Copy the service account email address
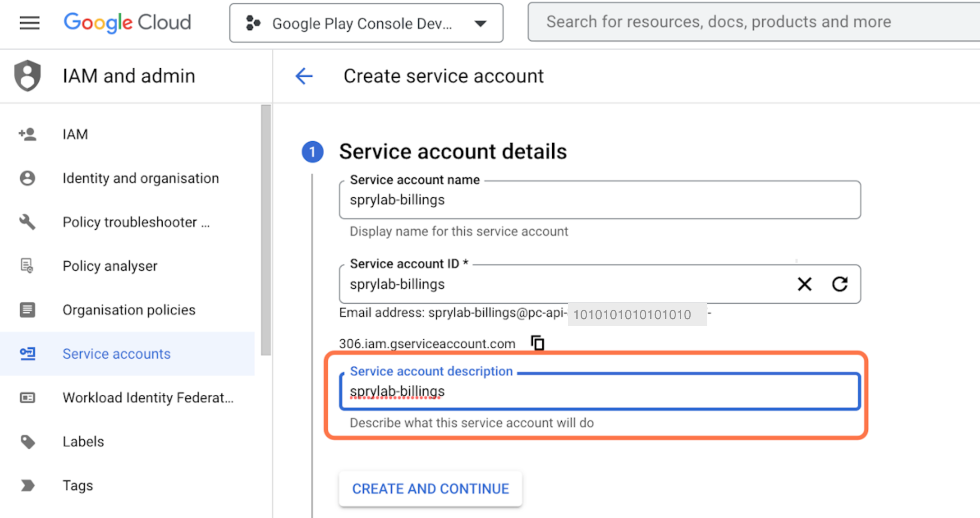Screen dimensions: 980x518 (538, 343)
